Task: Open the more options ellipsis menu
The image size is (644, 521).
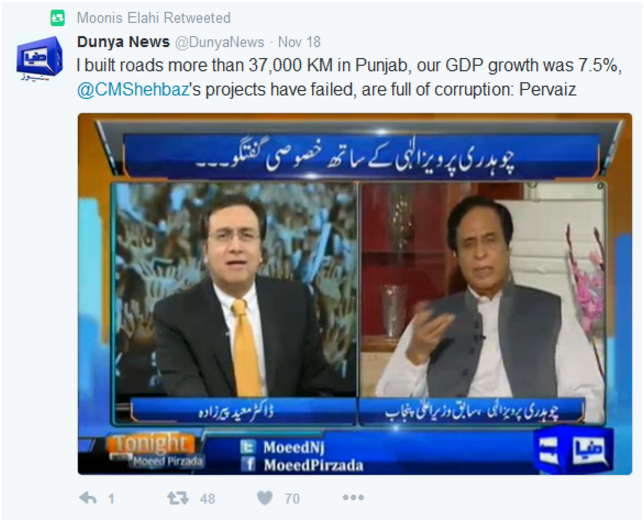Action: [353, 498]
